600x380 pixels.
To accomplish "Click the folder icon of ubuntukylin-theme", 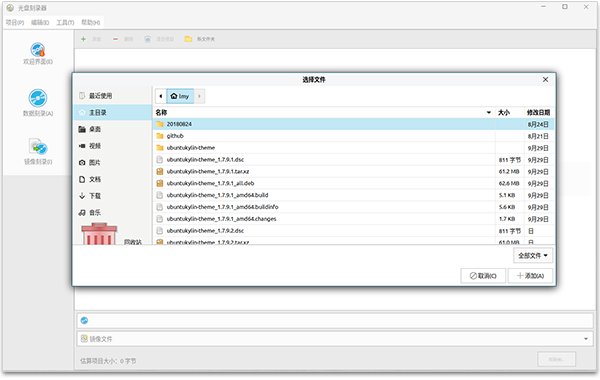I will tap(160, 148).
